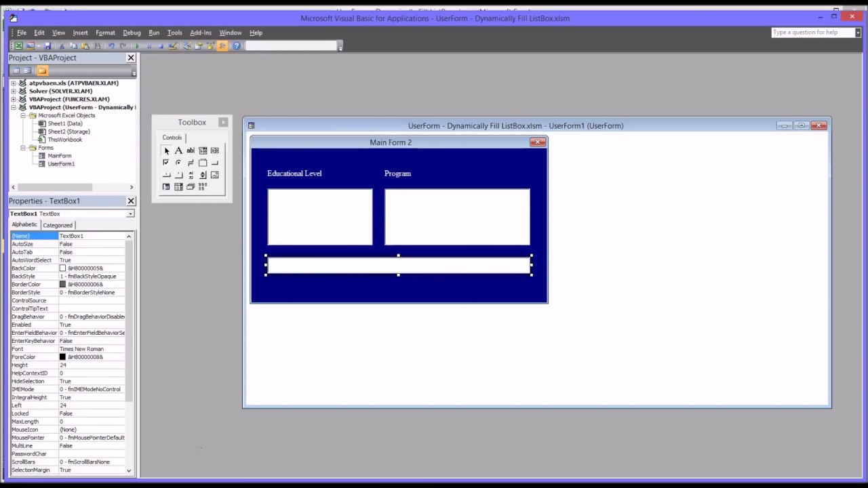This screenshot has height=488, width=868.
Task: Click the green Run Sub/UserForm play icon
Action: coord(137,46)
